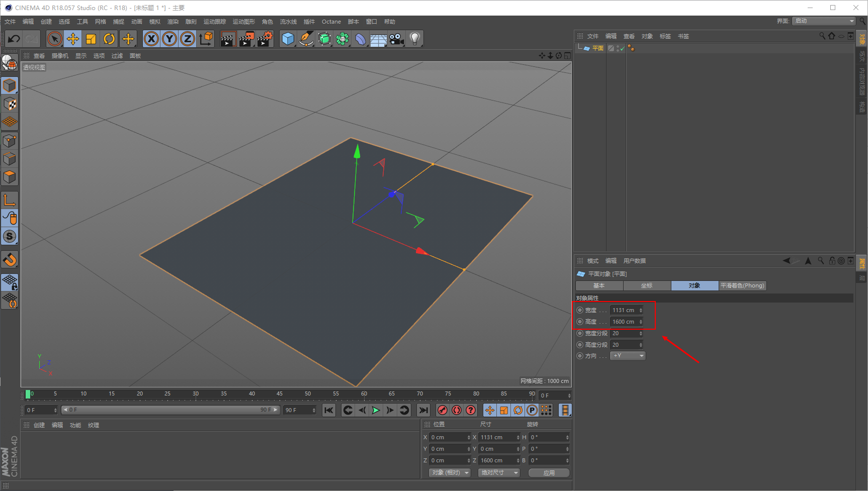Toggle the 高度 keyframe circle
This screenshot has height=491, width=868.
pyautogui.click(x=580, y=322)
